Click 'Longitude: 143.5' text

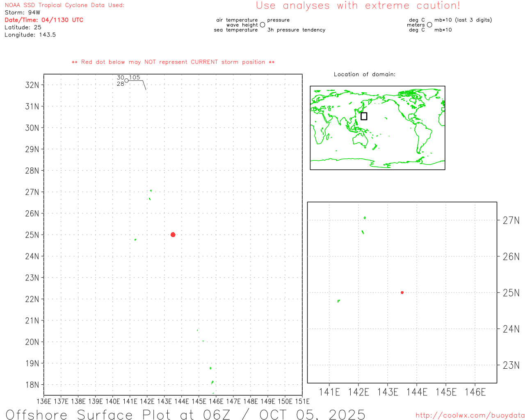tap(30, 35)
